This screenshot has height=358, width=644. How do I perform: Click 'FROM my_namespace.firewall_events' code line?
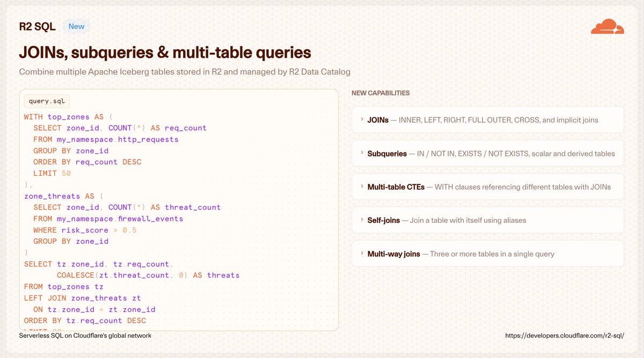[108, 219]
